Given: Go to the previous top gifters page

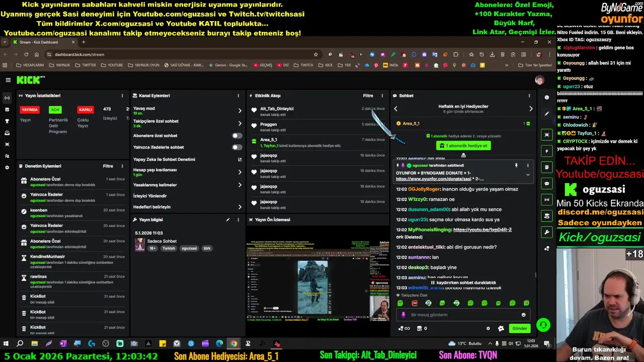Looking at the screenshot, I should point(395,109).
